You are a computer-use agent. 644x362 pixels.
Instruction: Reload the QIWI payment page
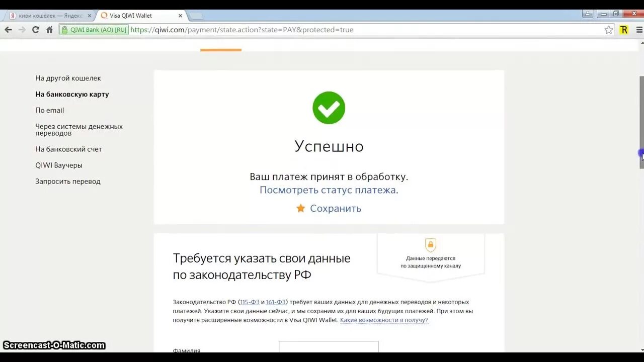click(x=36, y=30)
